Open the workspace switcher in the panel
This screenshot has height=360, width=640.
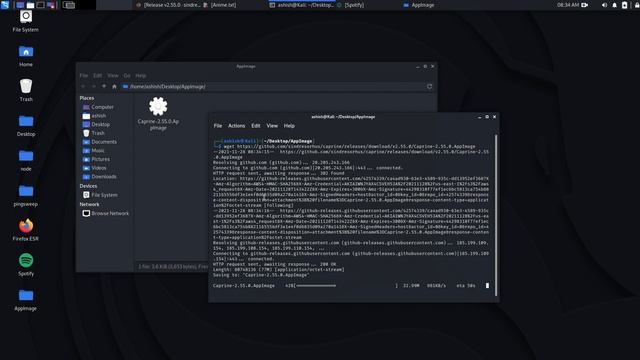click(x=69, y=5)
